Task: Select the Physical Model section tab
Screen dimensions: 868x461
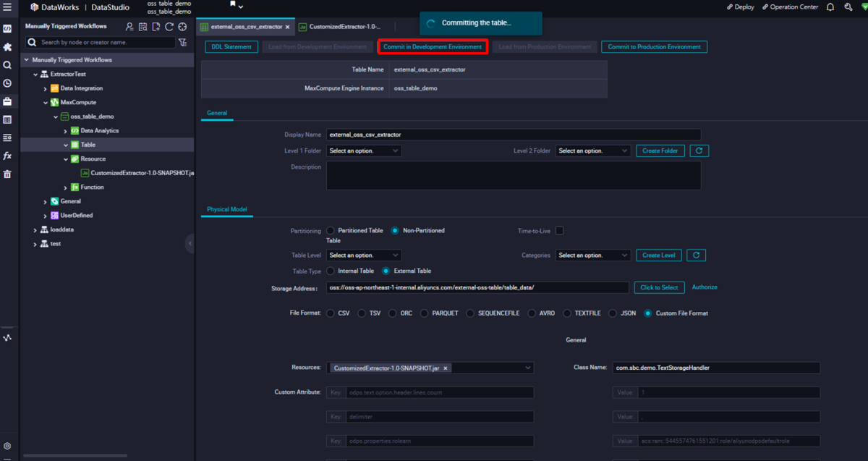Action: click(x=227, y=209)
